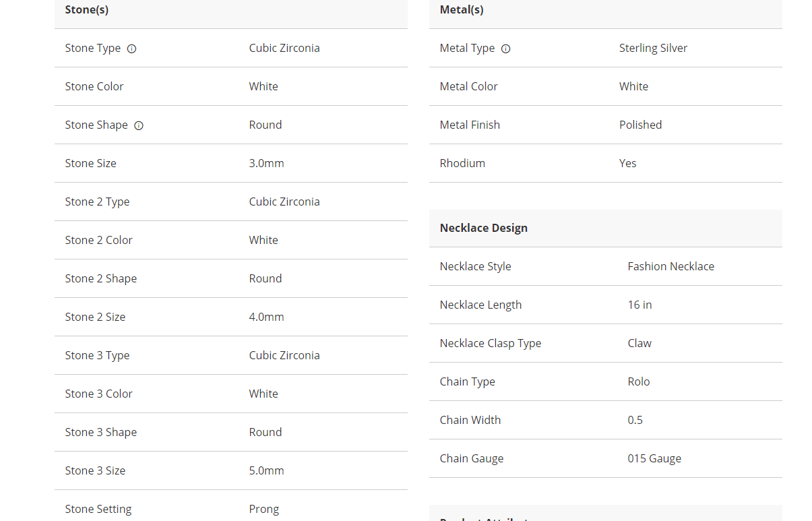The image size is (812, 521).
Task: Click the Rhodium "Yes" value
Action: (627, 163)
